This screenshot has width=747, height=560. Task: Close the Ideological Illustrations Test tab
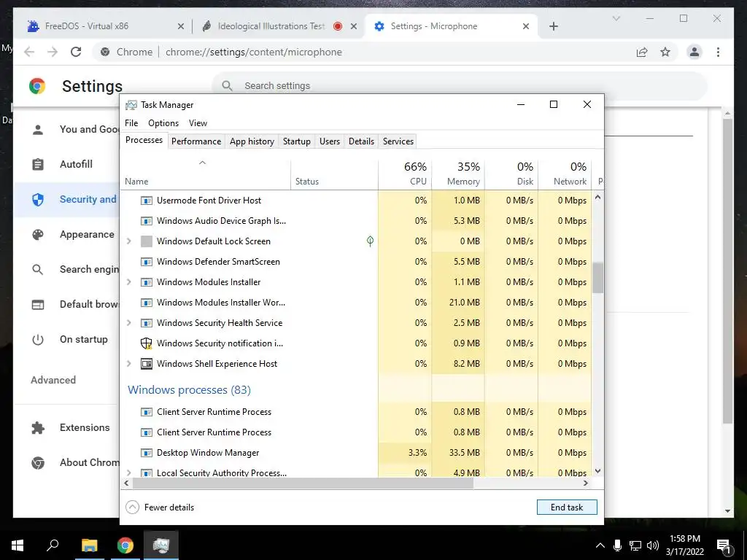click(354, 26)
